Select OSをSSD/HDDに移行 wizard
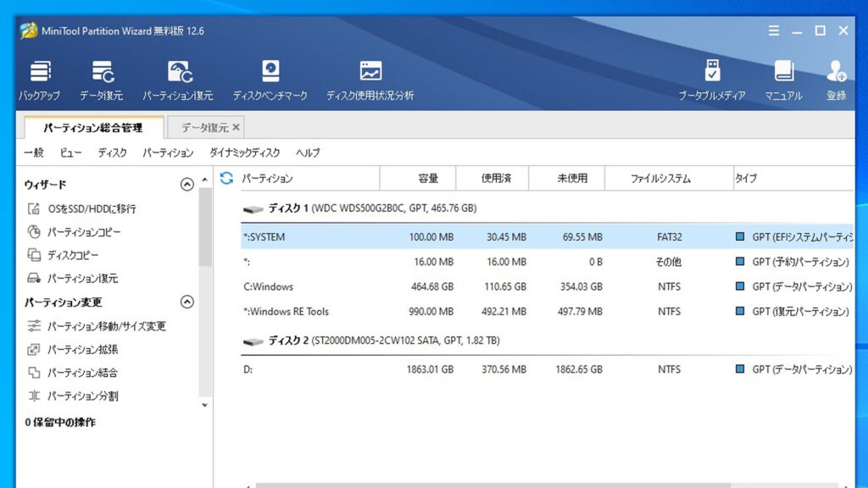 82,208
